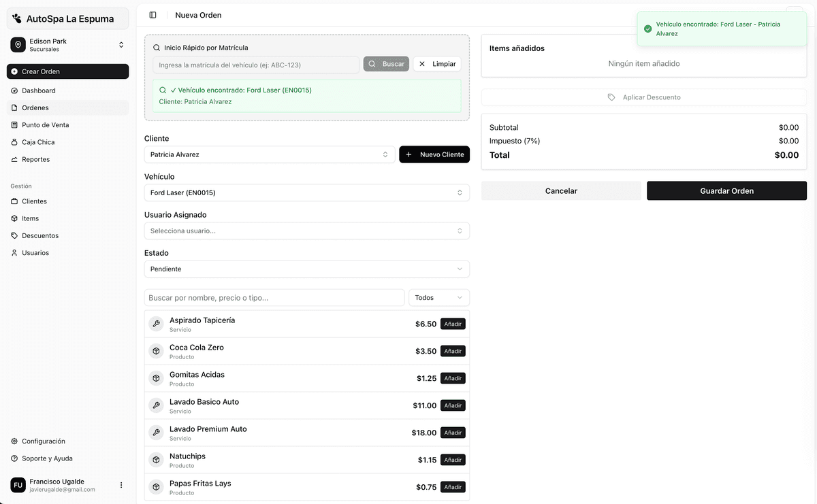
Task: Go to Punto de Venta menu
Action: click(45, 125)
